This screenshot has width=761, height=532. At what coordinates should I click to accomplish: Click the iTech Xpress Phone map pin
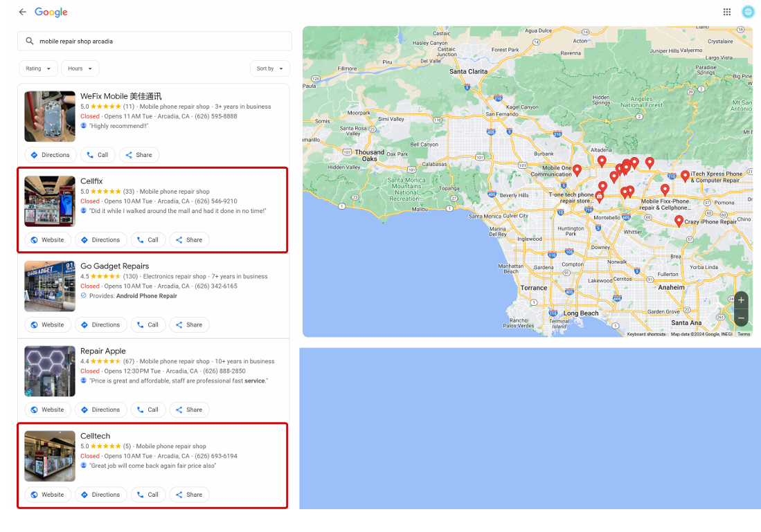tap(685, 176)
